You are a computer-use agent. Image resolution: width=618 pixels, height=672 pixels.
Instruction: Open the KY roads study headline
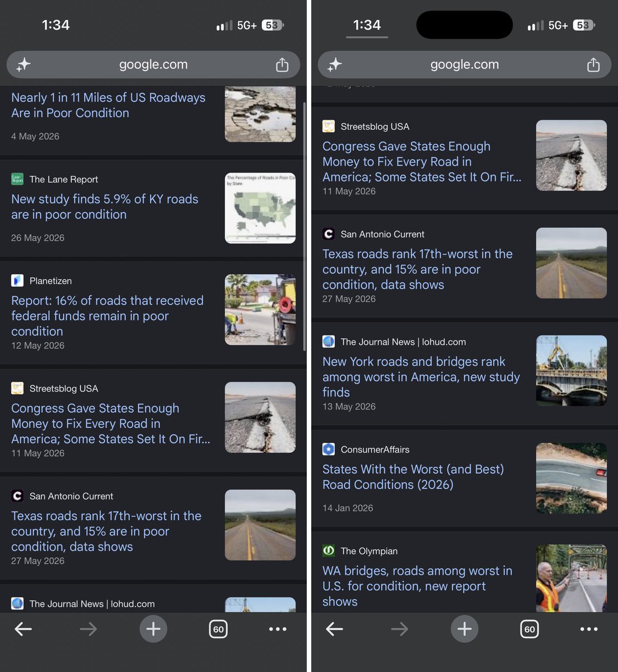(x=105, y=207)
